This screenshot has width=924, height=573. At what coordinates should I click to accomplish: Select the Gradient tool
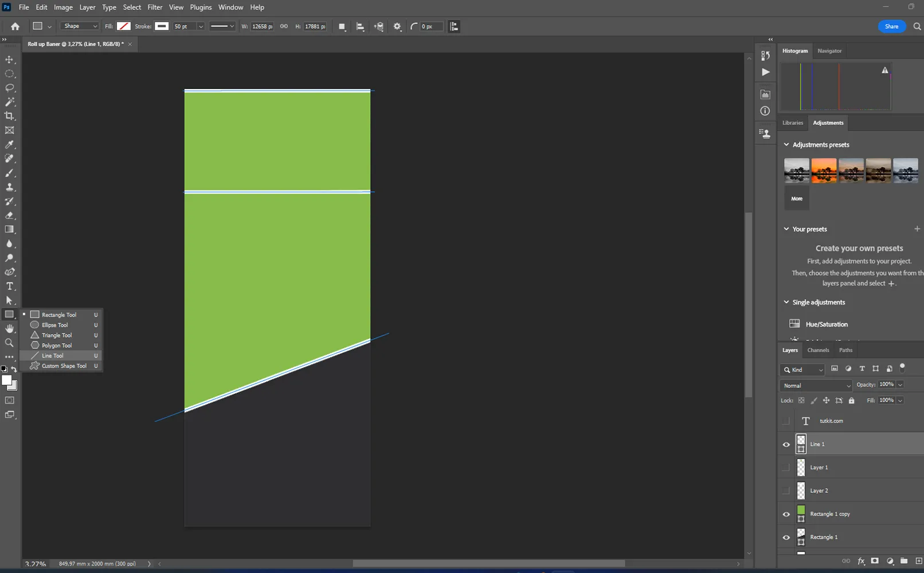click(x=10, y=230)
